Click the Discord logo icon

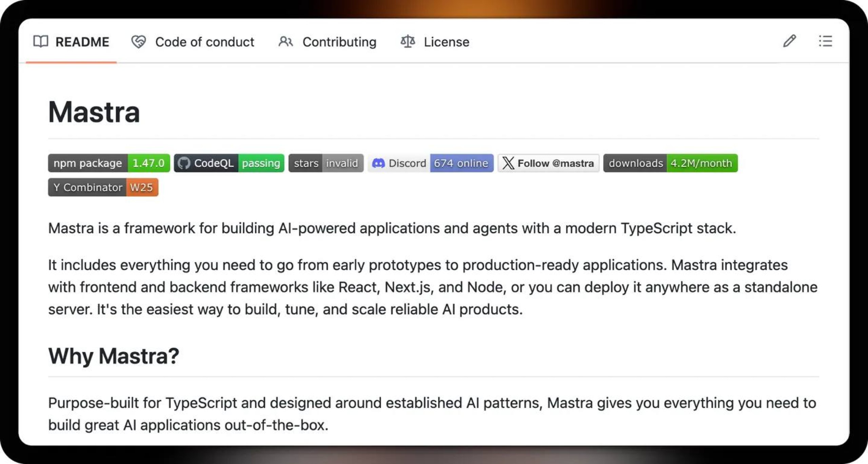378,163
